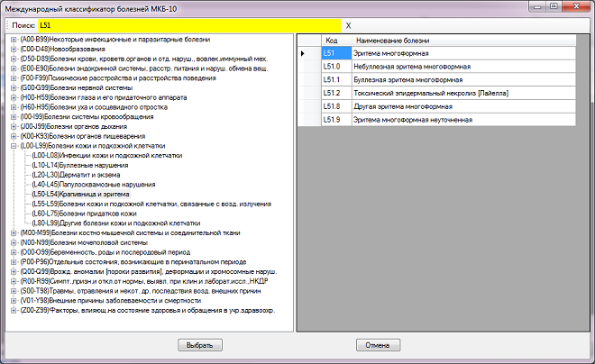The image size is (595, 364).
Task: Expand the (D50-D89) blood diseases node
Action: tap(14, 59)
